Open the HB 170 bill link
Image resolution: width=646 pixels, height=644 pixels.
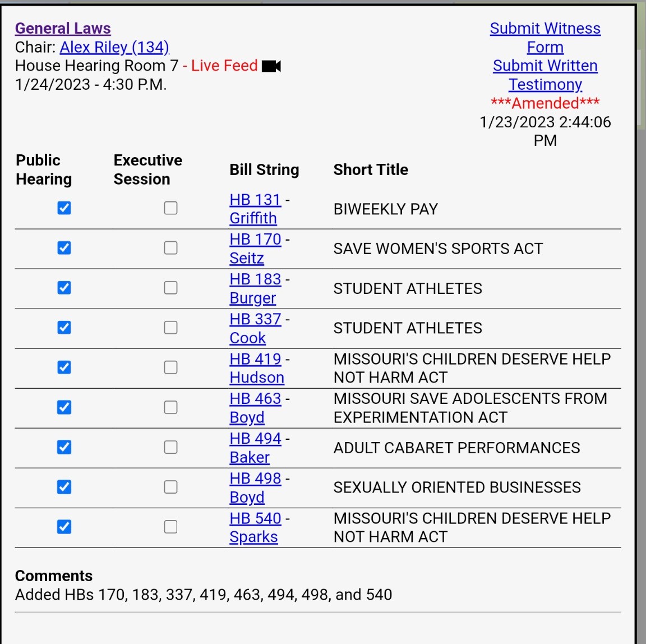[x=256, y=240]
